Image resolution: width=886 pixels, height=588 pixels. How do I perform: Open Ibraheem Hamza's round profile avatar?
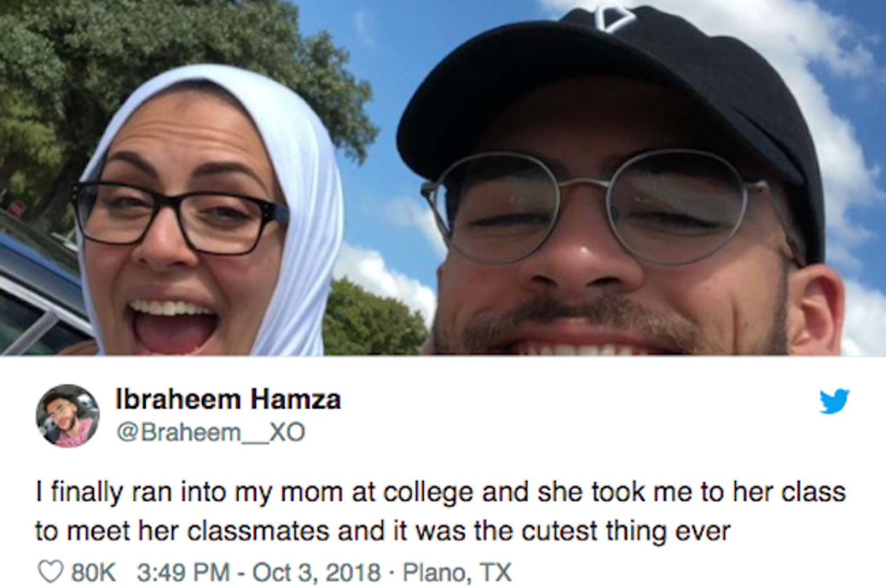[x=67, y=416]
